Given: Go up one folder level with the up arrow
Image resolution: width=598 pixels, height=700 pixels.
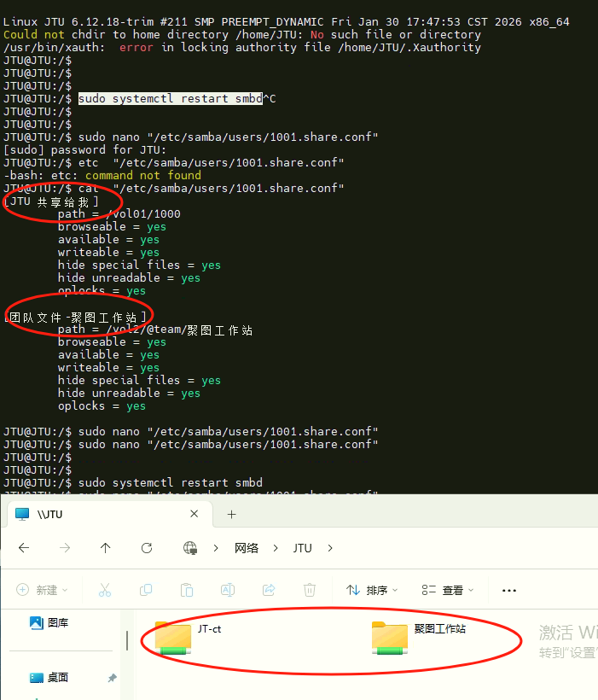Looking at the screenshot, I should pyautogui.click(x=105, y=548).
